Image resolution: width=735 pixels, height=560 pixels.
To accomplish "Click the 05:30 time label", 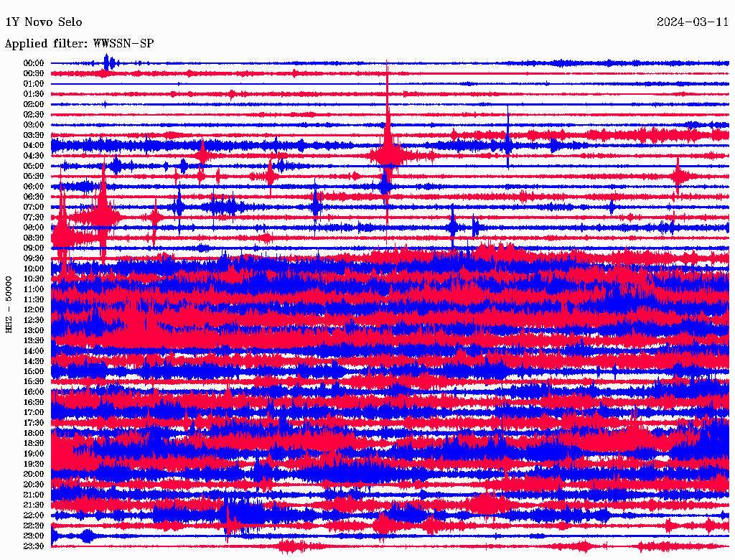I will tap(34, 176).
